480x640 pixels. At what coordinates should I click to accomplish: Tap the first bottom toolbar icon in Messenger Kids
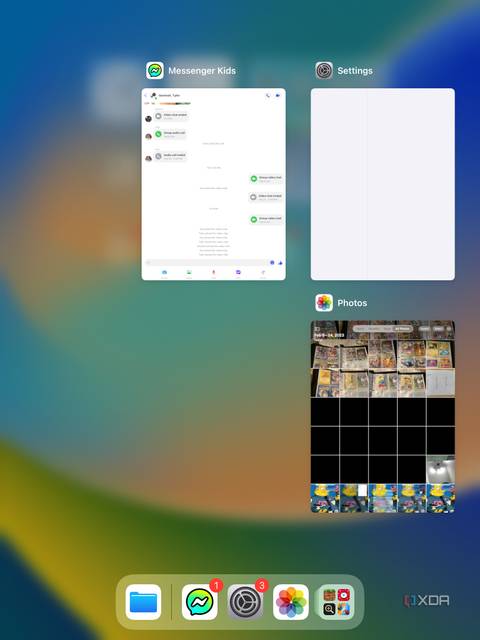[x=164, y=273]
